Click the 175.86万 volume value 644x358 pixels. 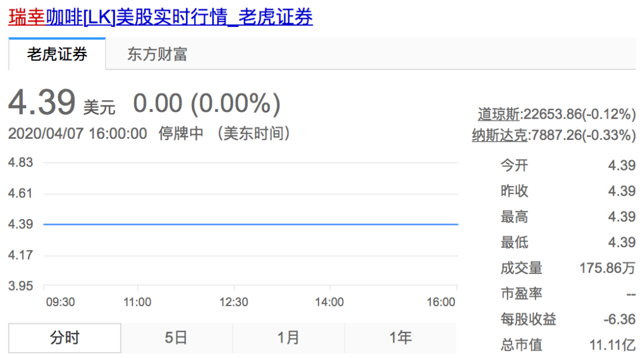tap(608, 268)
